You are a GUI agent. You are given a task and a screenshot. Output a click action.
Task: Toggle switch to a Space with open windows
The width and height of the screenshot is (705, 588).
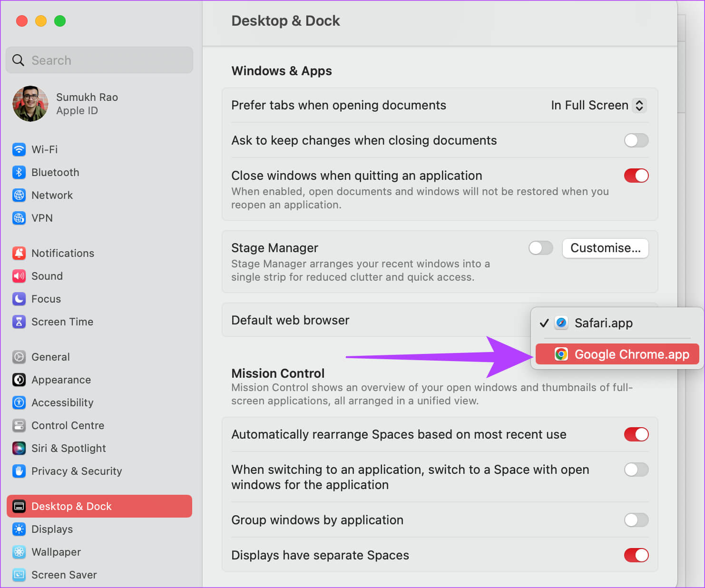point(636,470)
